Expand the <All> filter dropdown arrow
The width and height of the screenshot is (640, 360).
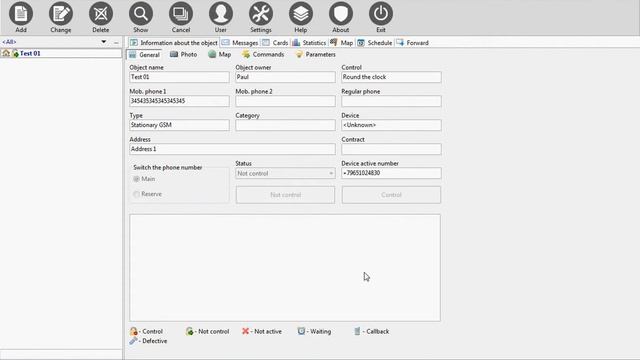pyautogui.click(x=104, y=42)
